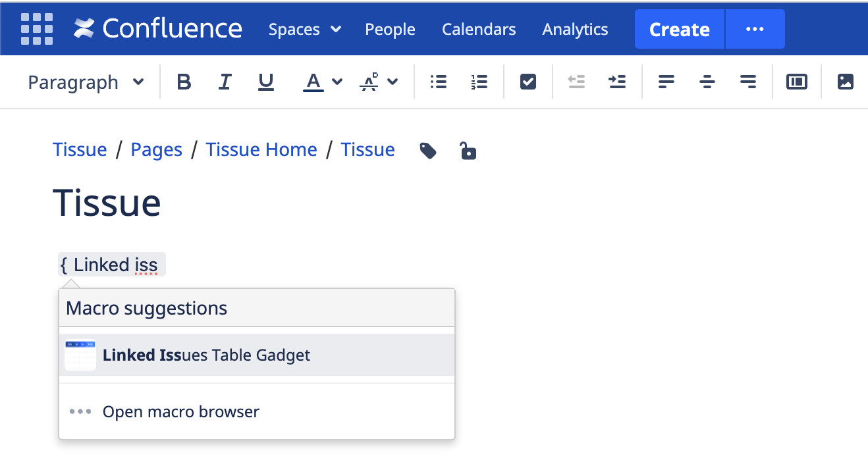This screenshot has height=466, width=868.
Task: Insert a numbered list
Action: pyautogui.click(x=479, y=82)
